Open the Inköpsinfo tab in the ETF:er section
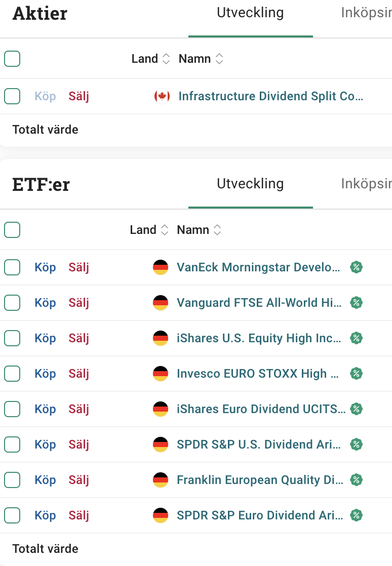Image resolution: width=392 pixels, height=566 pixels. [x=366, y=184]
